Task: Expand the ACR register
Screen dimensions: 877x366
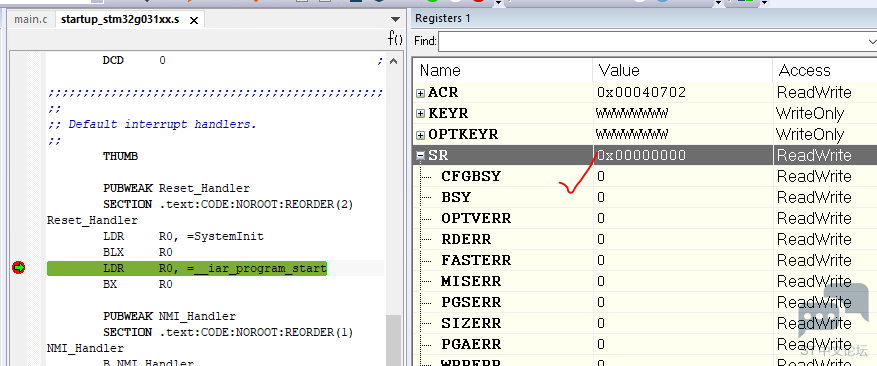Action: click(x=420, y=93)
